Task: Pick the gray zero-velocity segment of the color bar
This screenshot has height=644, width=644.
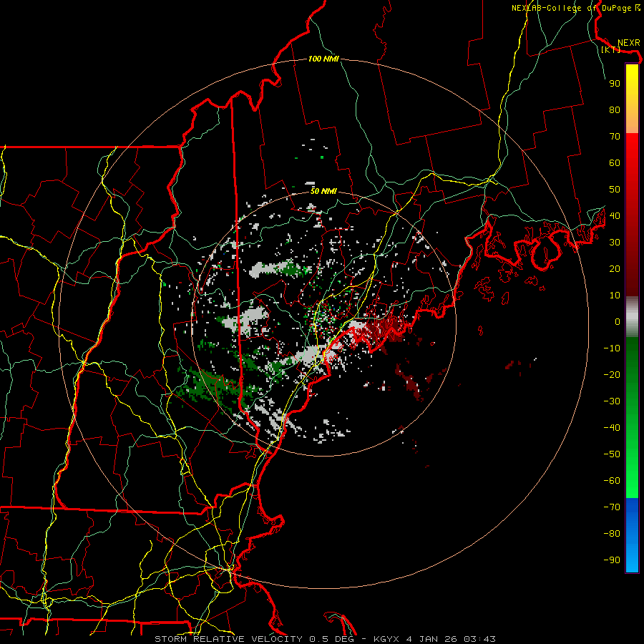Action: click(x=632, y=318)
